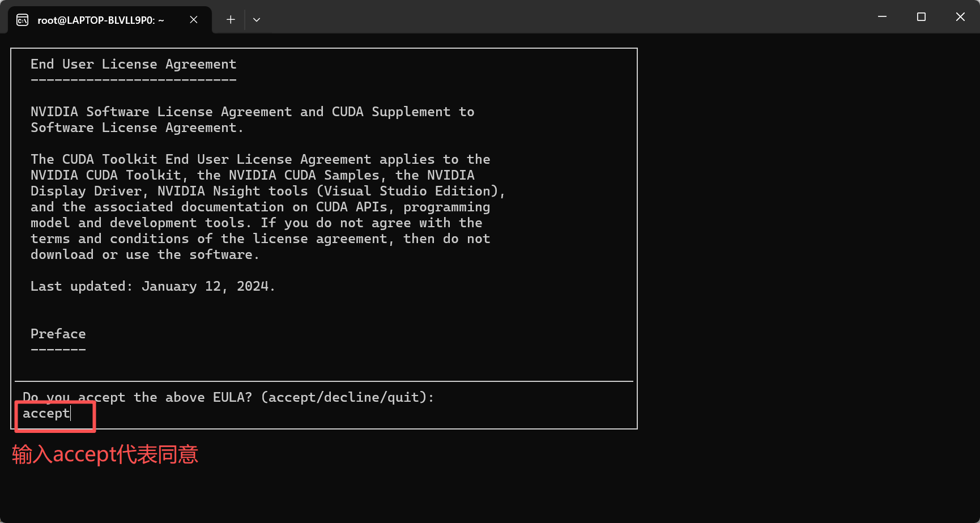Image resolution: width=980 pixels, height=523 pixels.
Task: Close the terminal window
Action: click(960, 17)
